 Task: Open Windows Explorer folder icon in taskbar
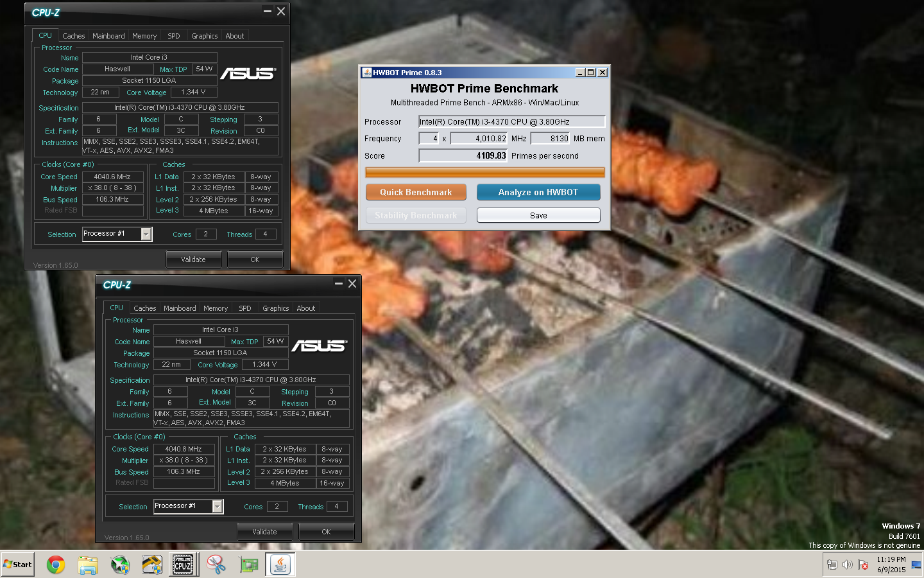pos(88,565)
